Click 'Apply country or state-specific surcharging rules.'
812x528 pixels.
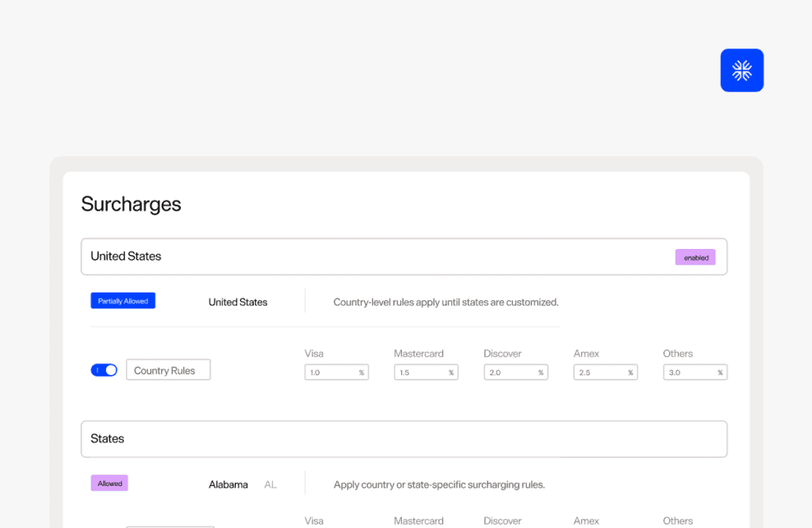pos(439,484)
